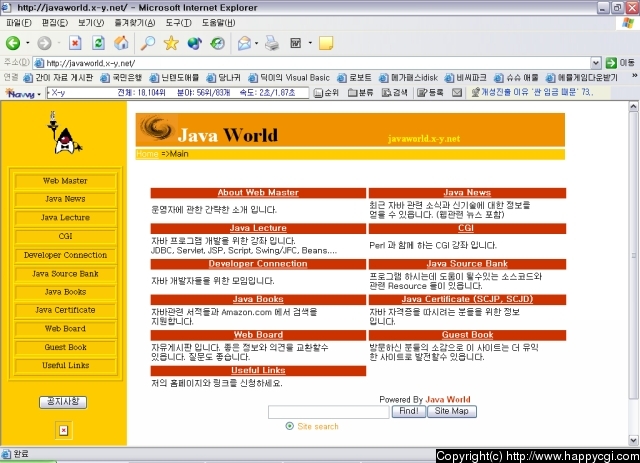This screenshot has height=463, width=640.
Task: Open the 편집(E) menu
Action: [55, 23]
